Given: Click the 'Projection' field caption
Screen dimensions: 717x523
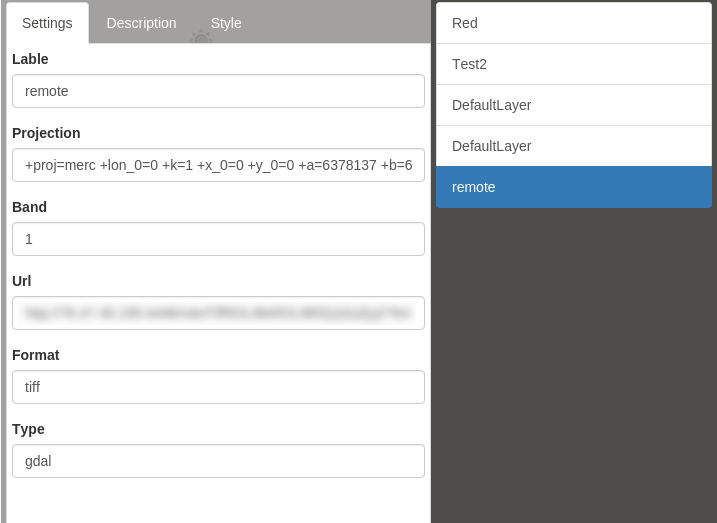Looking at the screenshot, I should click(46, 133).
